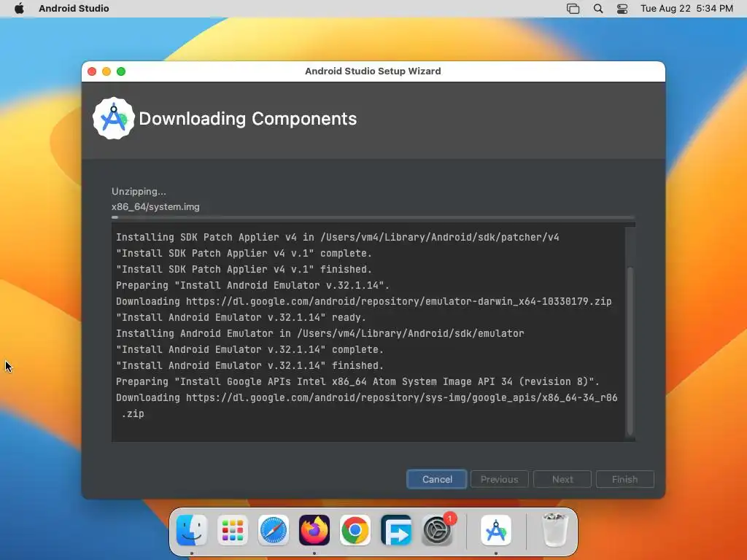Click the unzipping progress bar
Viewport: 747px width, 560px height.
(x=373, y=217)
